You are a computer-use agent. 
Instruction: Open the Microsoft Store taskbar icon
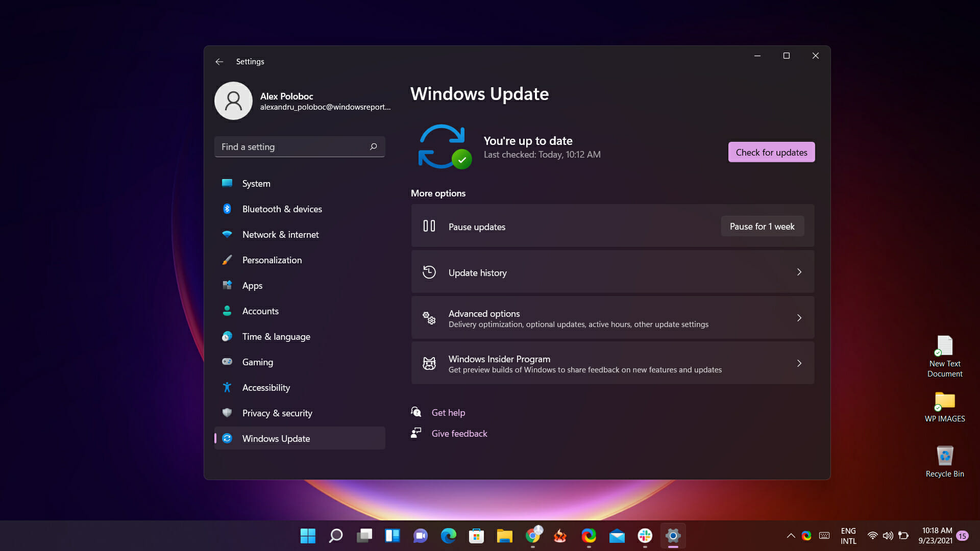(476, 536)
